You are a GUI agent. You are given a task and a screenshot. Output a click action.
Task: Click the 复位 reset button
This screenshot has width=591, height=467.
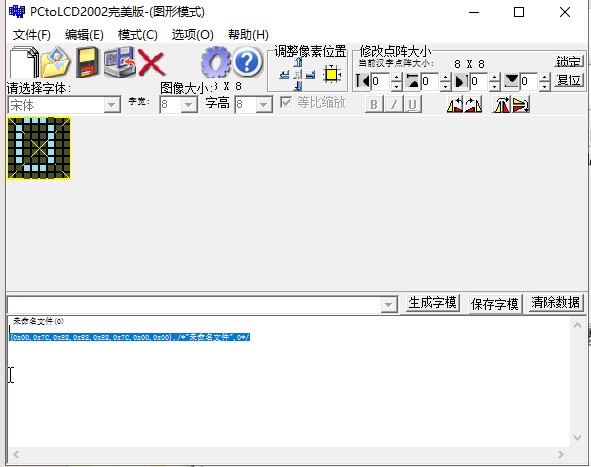(x=569, y=80)
